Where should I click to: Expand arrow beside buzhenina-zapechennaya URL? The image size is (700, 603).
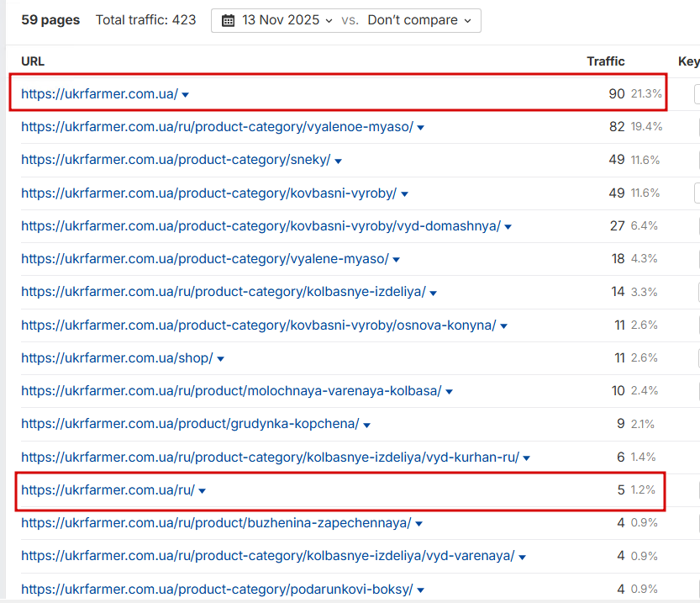point(418,524)
